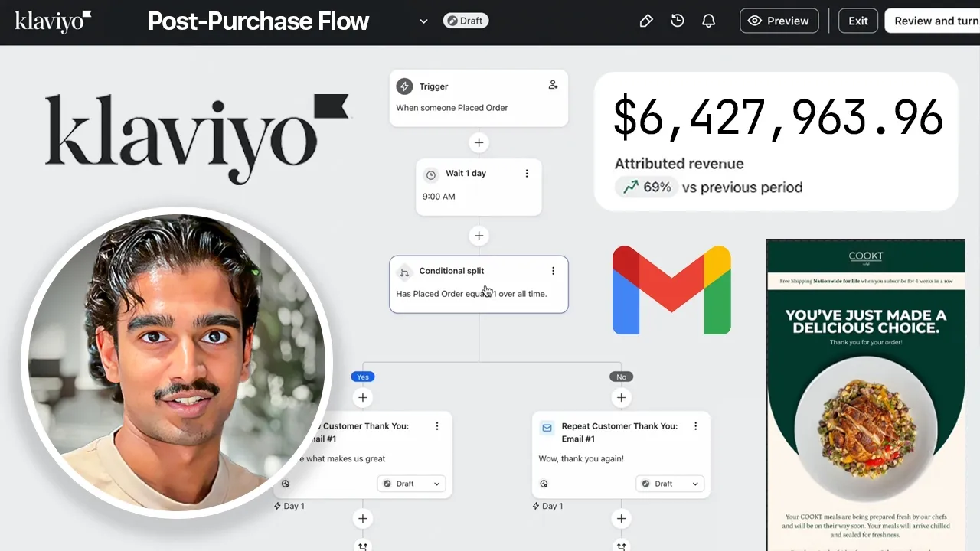Open the flow history clock icon
This screenshot has width=980, height=551.
[678, 21]
